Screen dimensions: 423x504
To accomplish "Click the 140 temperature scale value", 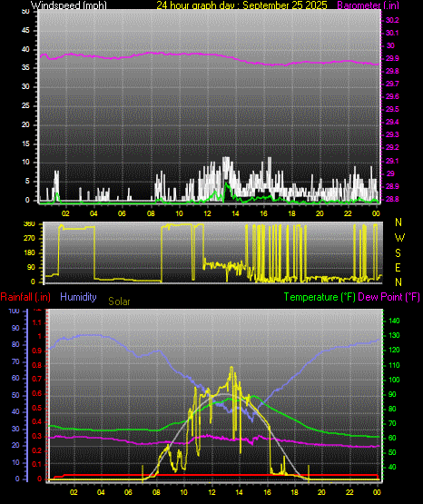I will point(394,321).
